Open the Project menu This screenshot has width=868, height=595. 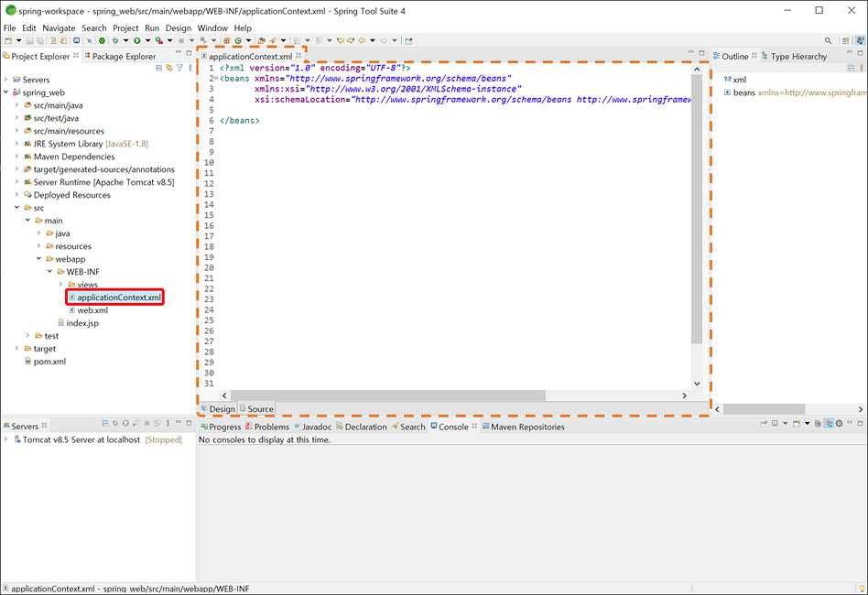tap(125, 27)
